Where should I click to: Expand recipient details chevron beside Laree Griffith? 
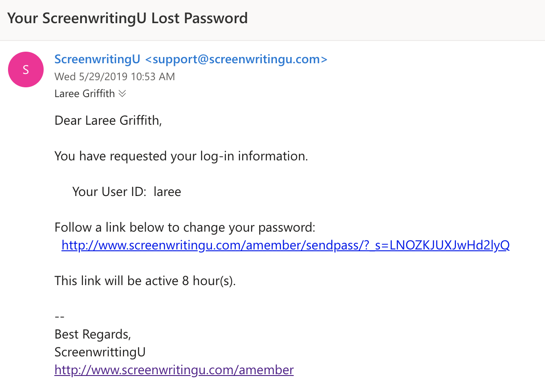pos(122,94)
